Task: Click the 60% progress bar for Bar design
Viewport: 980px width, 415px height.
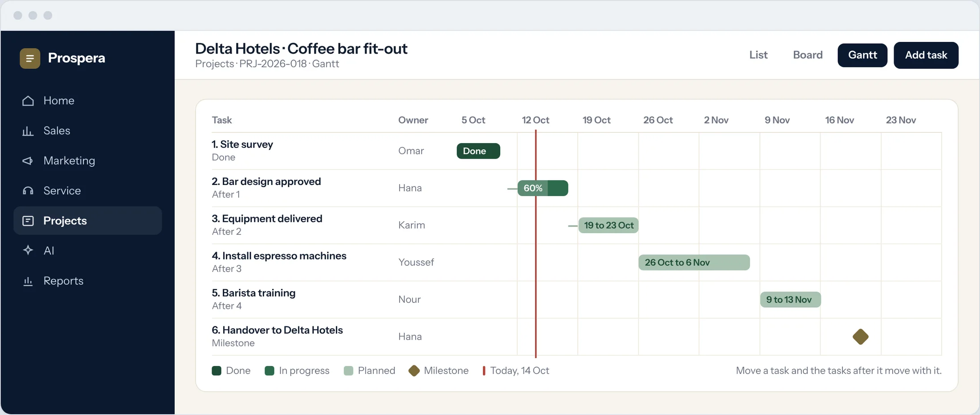Action: point(543,188)
